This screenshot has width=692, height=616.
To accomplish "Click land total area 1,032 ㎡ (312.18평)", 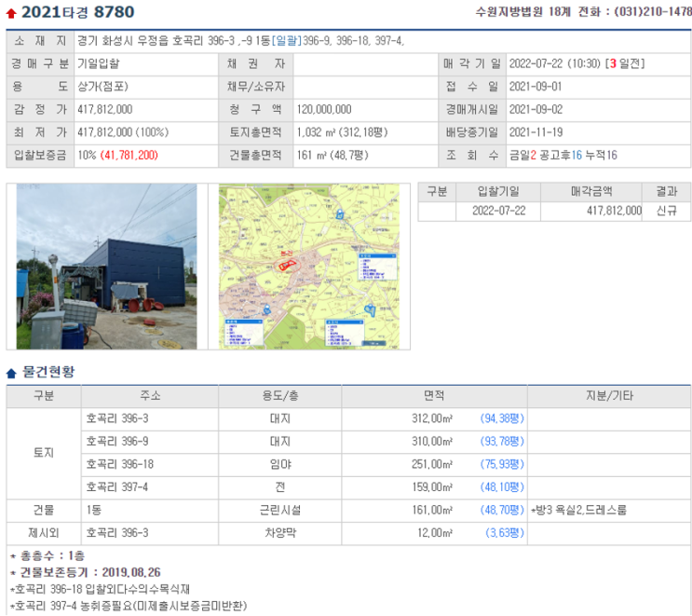I will point(343,132).
